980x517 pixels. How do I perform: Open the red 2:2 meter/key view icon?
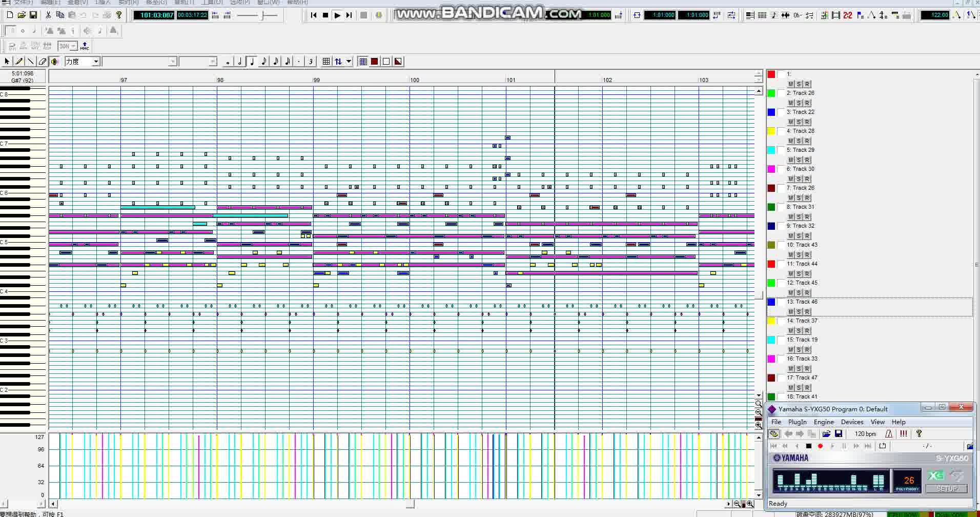click(848, 15)
